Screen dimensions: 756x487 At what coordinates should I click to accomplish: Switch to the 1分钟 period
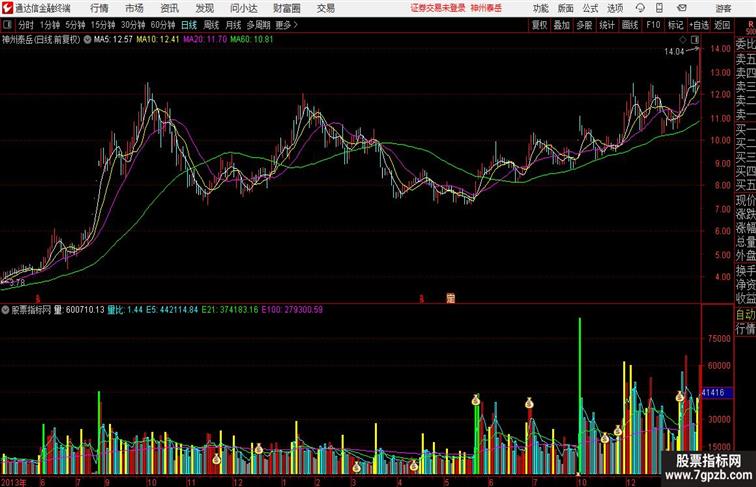(50, 25)
